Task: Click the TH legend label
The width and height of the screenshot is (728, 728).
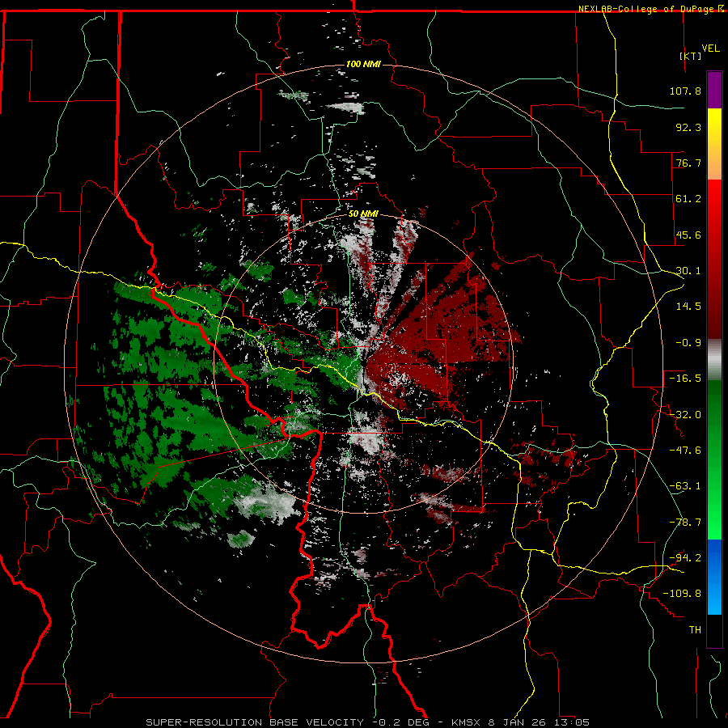Action: click(x=695, y=630)
